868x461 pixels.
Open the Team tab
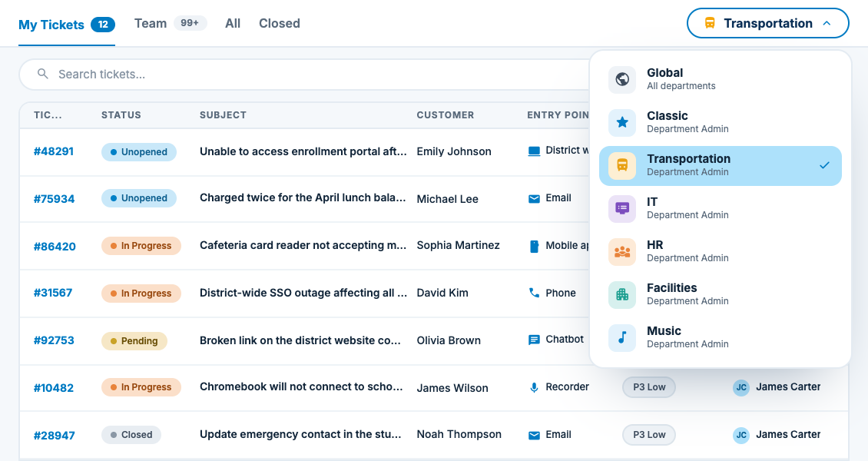(171, 23)
